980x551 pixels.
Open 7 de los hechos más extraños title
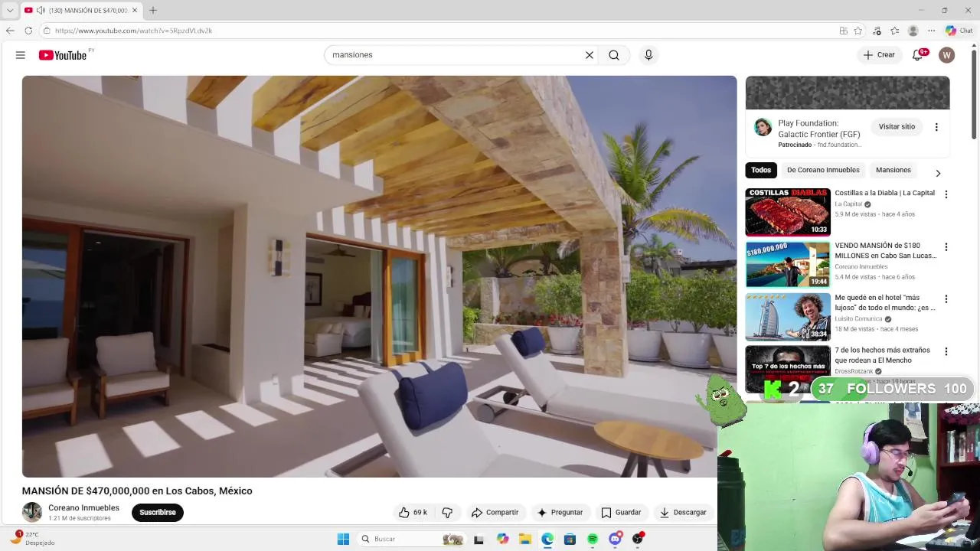(882, 355)
